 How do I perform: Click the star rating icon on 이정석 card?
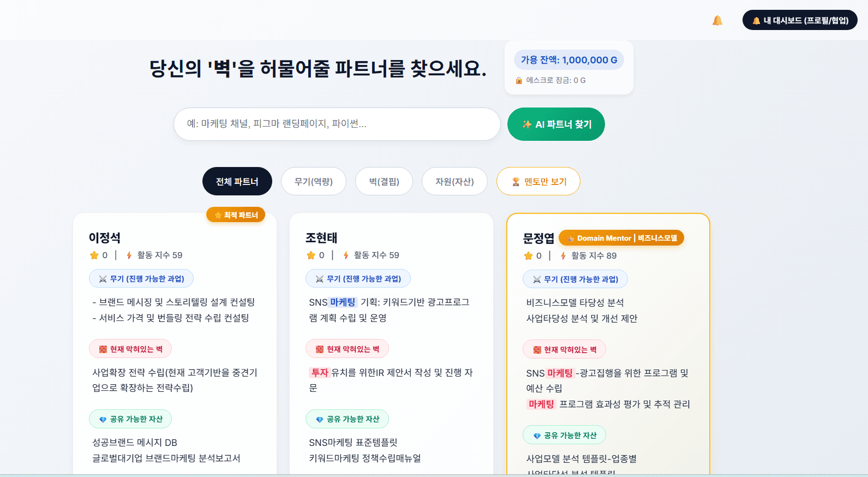point(94,255)
